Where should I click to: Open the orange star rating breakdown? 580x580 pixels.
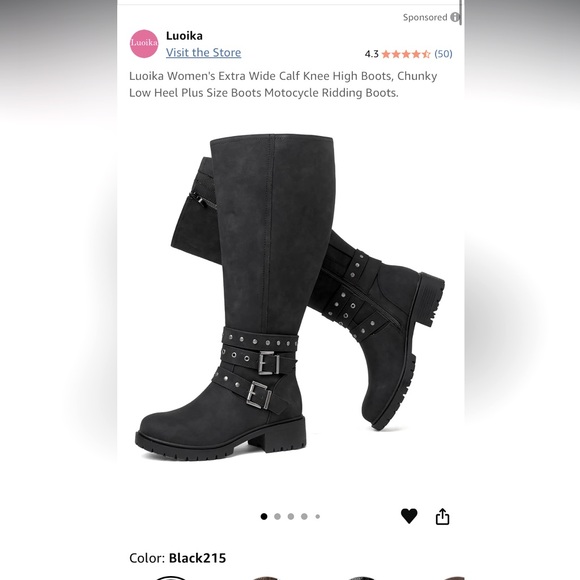(406, 54)
